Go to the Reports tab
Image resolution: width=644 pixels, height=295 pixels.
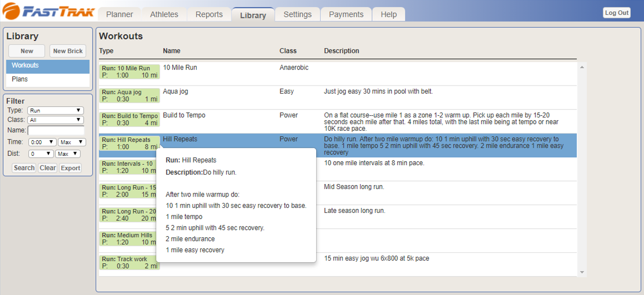pyautogui.click(x=209, y=14)
